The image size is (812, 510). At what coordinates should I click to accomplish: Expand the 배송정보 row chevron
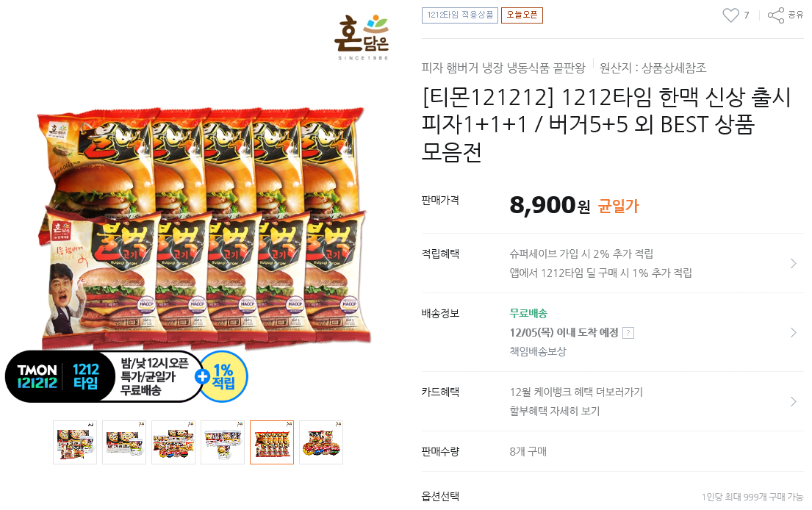point(794,332)
